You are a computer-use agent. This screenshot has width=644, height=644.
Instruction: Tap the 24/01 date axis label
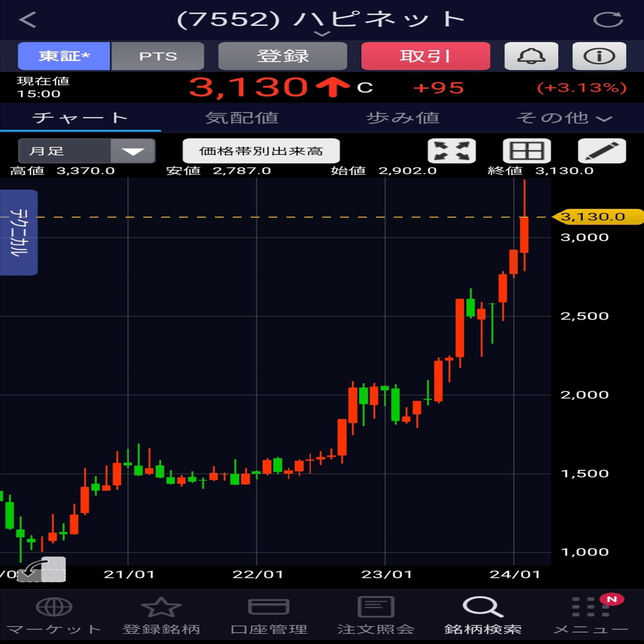click(515, 574)
